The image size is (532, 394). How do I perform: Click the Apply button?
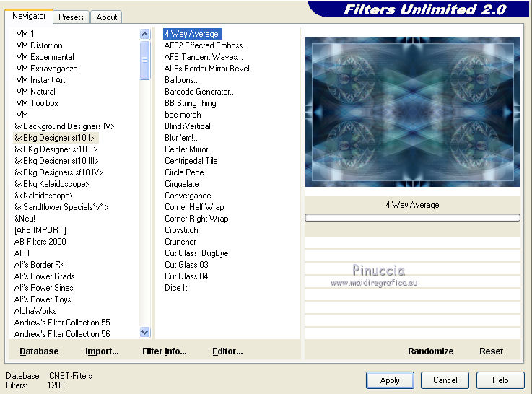pos(390,380)
